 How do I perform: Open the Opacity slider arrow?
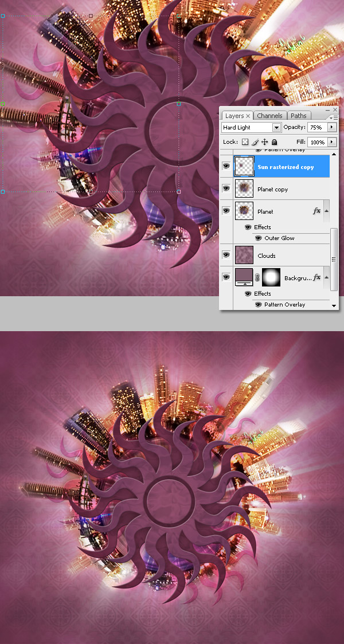coord(331,127)
